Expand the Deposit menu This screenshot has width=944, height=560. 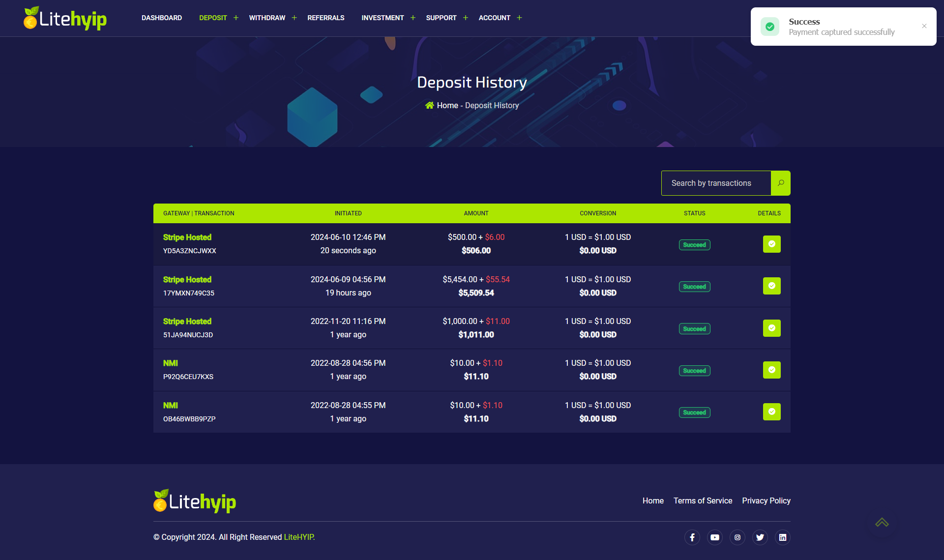click(236, 18)
